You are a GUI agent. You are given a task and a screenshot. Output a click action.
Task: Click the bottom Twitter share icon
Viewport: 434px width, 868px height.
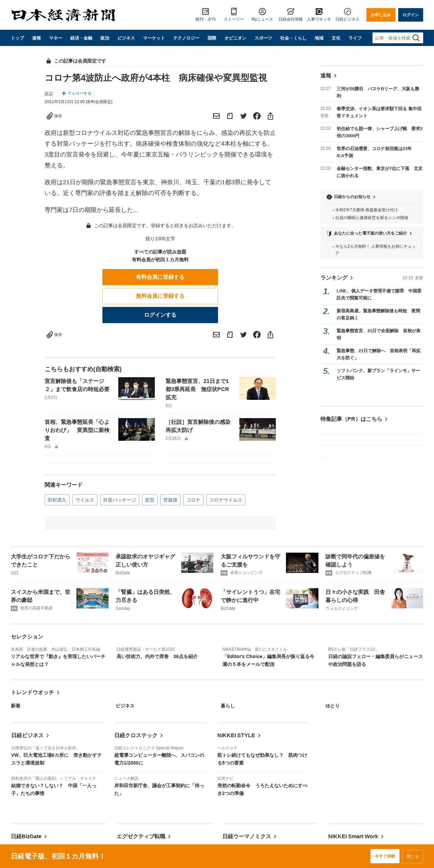pos(243,335)
